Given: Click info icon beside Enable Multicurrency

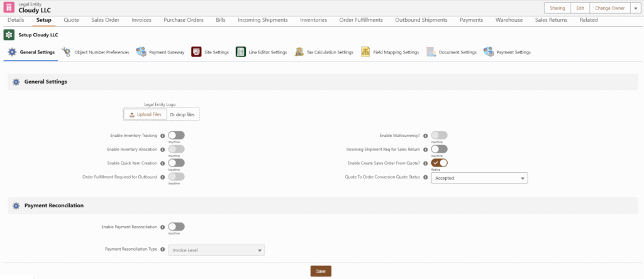Looking at the screenshot, I should click(x=426, y=135).
